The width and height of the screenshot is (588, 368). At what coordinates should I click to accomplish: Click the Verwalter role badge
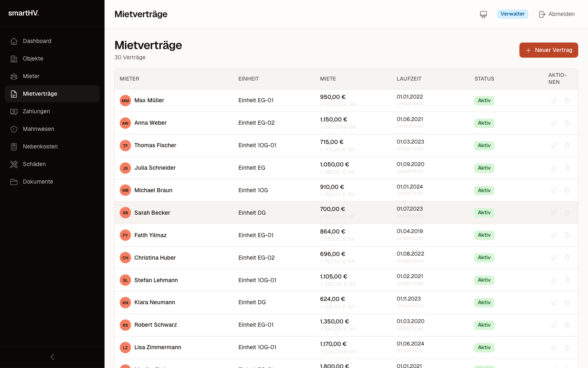[512, 13]
